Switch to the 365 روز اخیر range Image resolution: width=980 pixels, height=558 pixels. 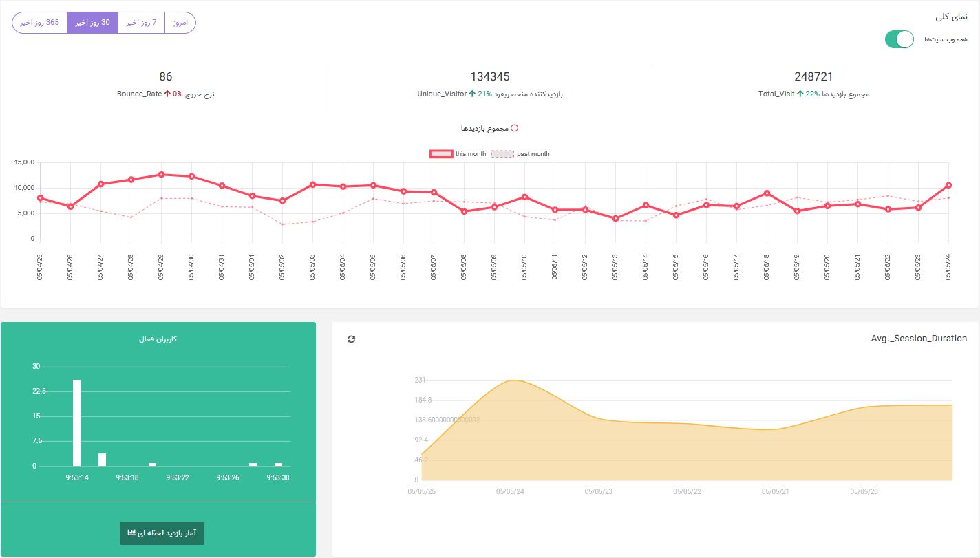pos(40,23)
